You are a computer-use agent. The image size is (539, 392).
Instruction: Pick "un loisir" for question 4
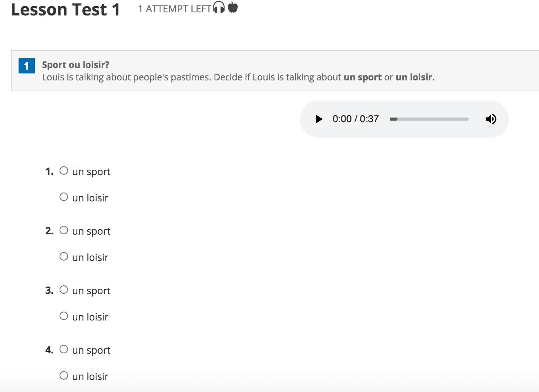(64, 376)
